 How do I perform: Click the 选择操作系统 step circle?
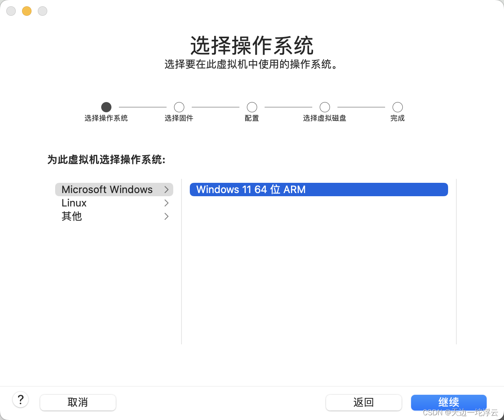[x=106, y=107]
